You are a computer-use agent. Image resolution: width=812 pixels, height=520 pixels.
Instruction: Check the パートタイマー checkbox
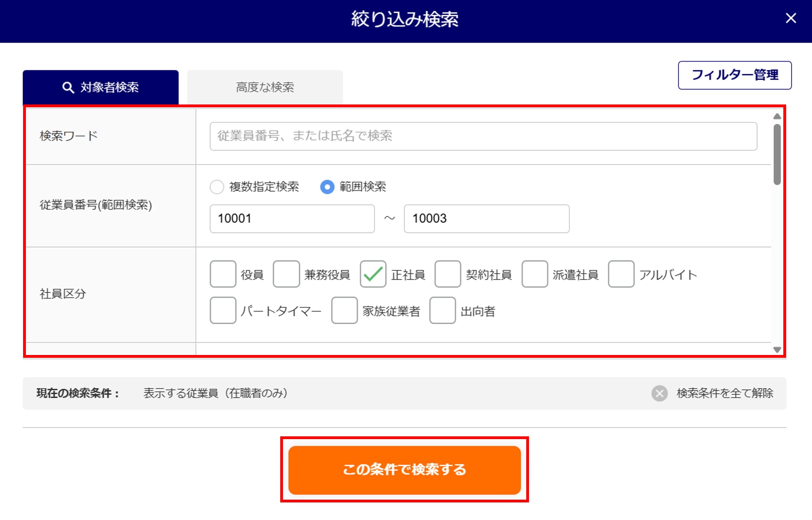tap(223, 311)
